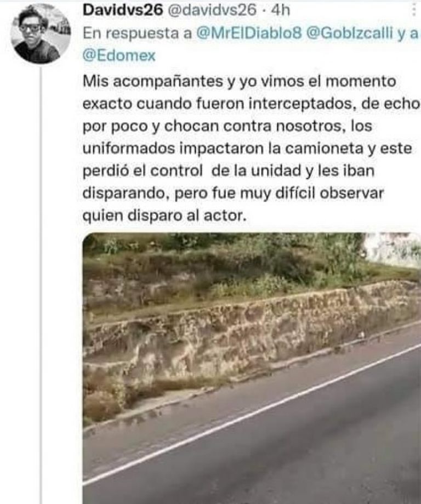Click the "y a" others-mentioned link
The width and height of the screenshot is (421, 504).
tap(407, 33)
